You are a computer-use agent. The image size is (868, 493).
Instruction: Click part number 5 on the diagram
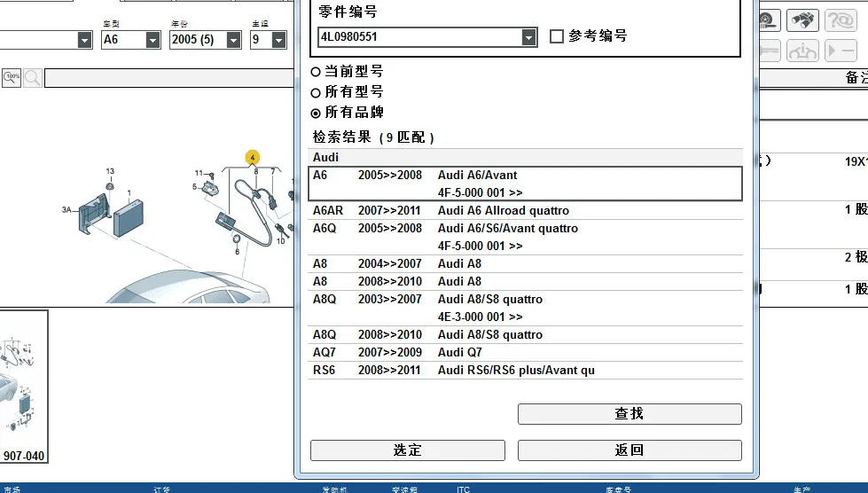194,187
